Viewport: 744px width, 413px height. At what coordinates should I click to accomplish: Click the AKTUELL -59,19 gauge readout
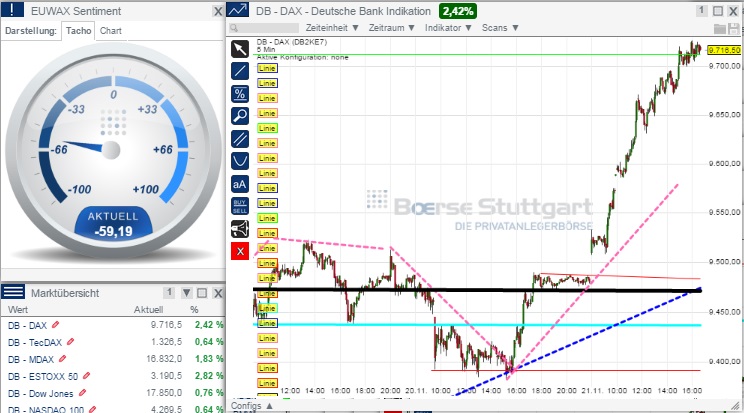(x=113, y=224)
